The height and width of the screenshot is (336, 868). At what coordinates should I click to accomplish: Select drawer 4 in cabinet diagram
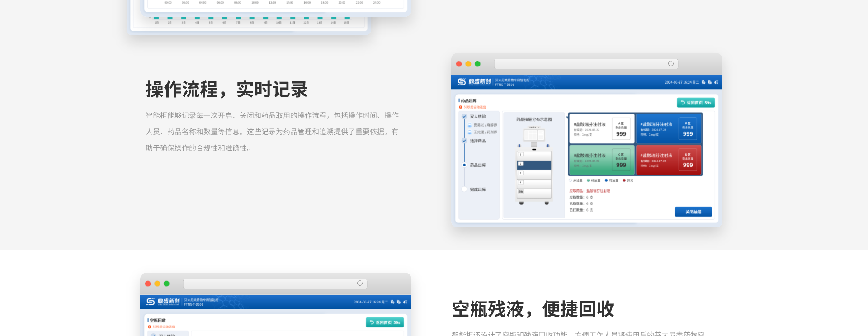(534, 183)
